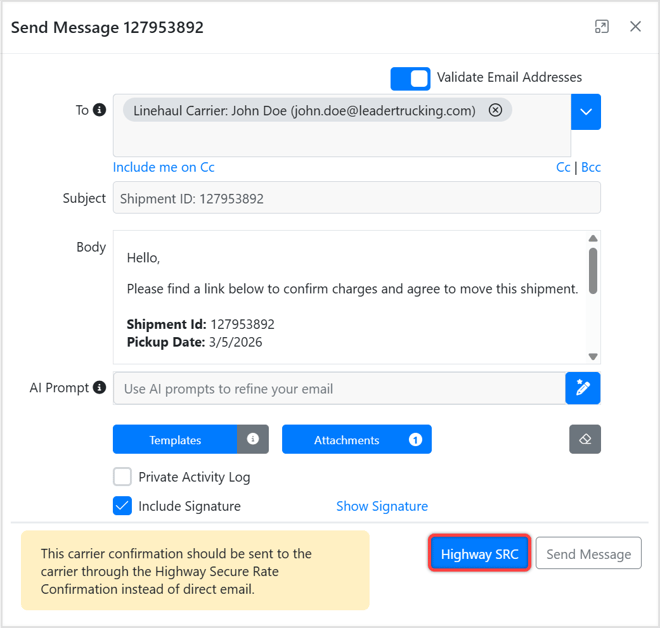
Task: Expand the To recipients dropdown
Action: point(585,112)
